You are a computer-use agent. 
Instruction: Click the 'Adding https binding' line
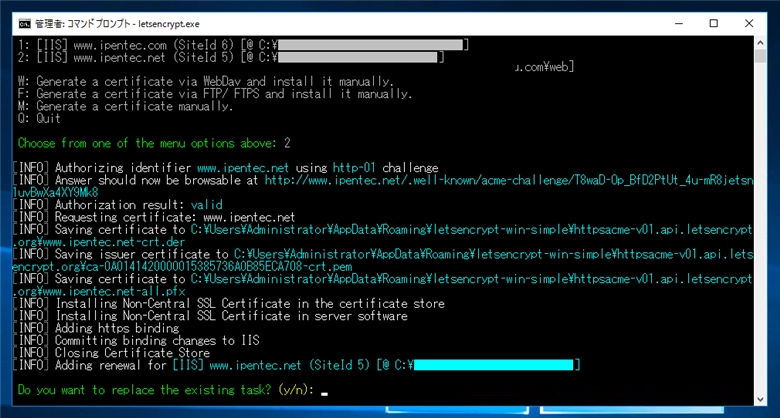click(96, 328)
